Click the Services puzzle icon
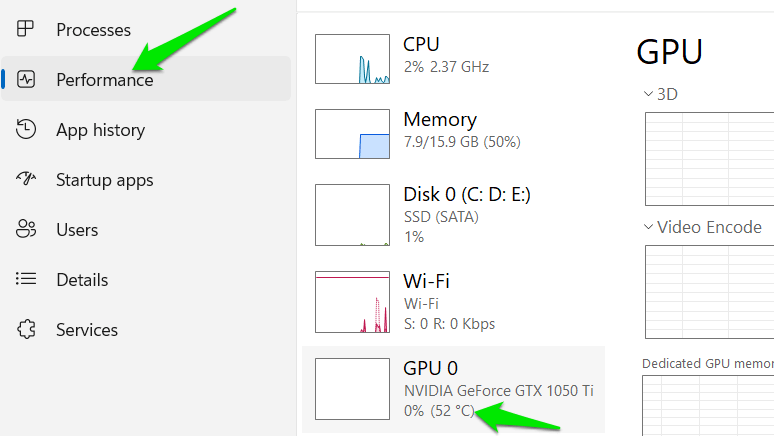The height and width of the screenshot is (436, 774). click(x=27, y=330)
